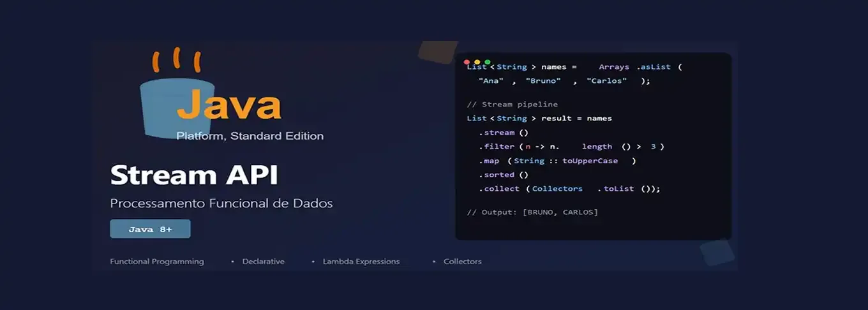Select the Declarative tag

pyautogui.click(x=263, y=262)
